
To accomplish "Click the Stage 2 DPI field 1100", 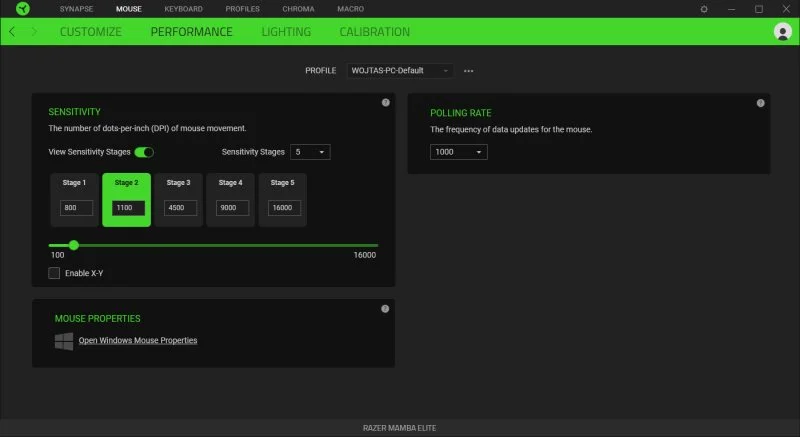I will pos(128,208).
